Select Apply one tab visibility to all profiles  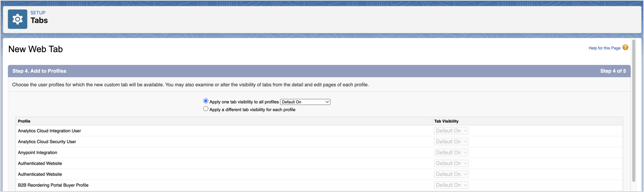[x=206, y=101]
